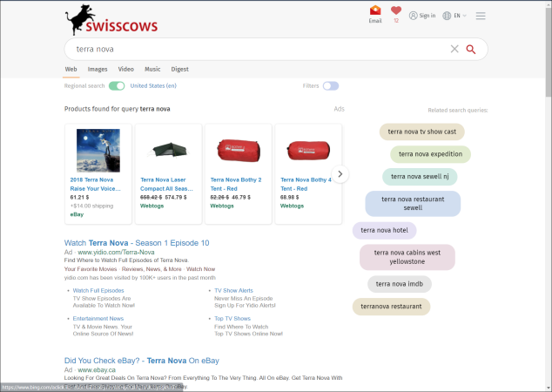Click the www.ebay.ca URL
The image size is (552, 392).
(97, 370)
